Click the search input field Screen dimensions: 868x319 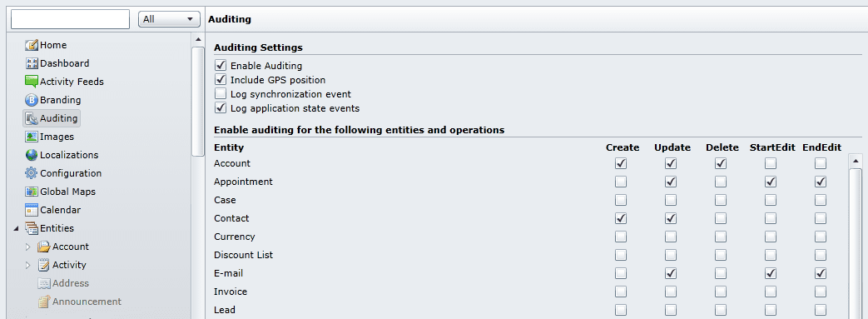(x=70, y=19)
